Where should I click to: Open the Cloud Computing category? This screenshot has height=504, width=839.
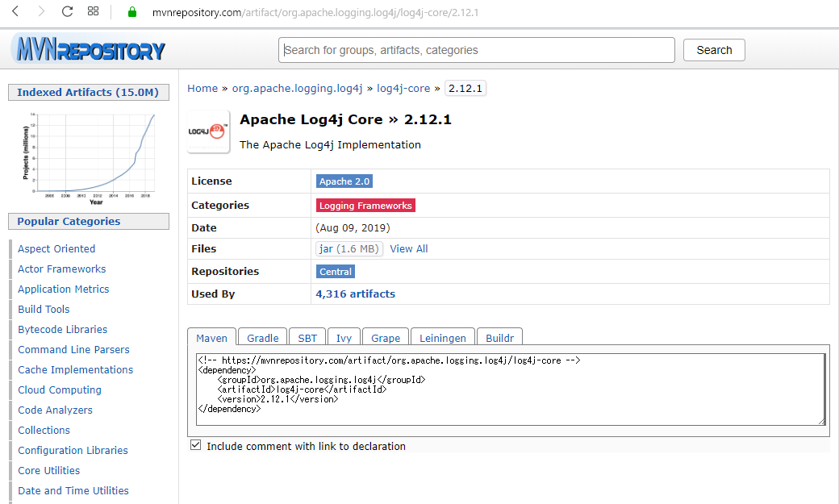60,390
